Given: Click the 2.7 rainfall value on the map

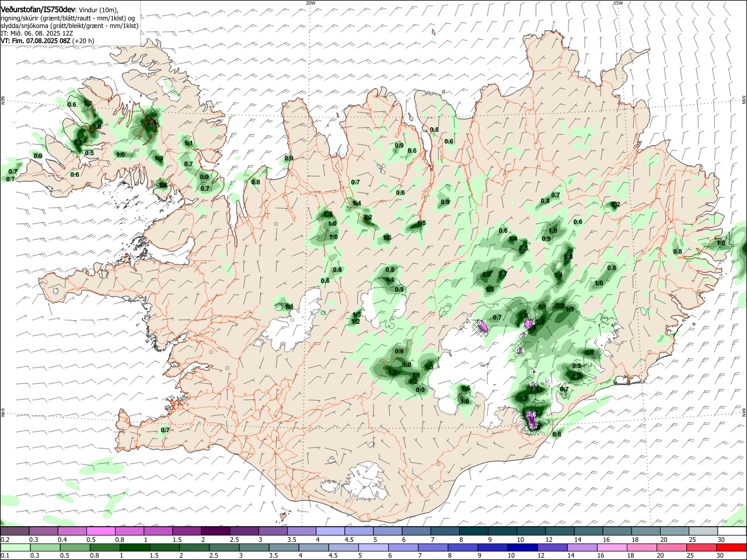Looking at the screenshot, I should 502,274.
